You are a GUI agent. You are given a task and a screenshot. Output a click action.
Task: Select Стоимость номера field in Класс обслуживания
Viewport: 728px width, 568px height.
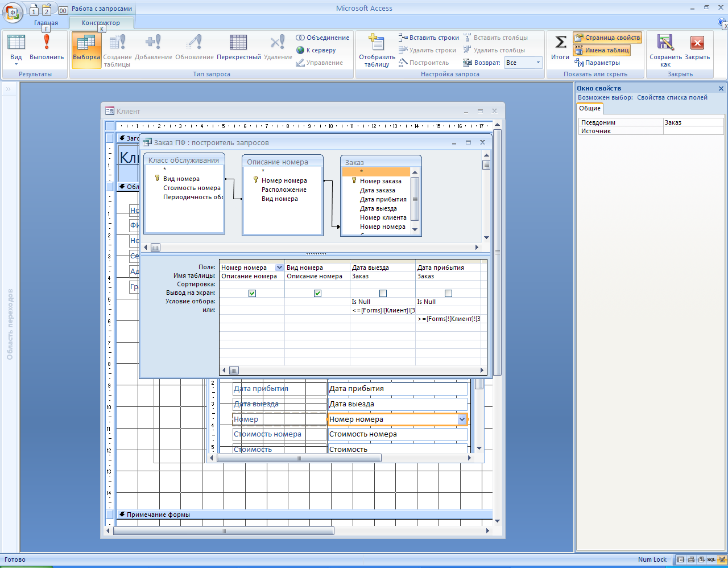(192, 188)
